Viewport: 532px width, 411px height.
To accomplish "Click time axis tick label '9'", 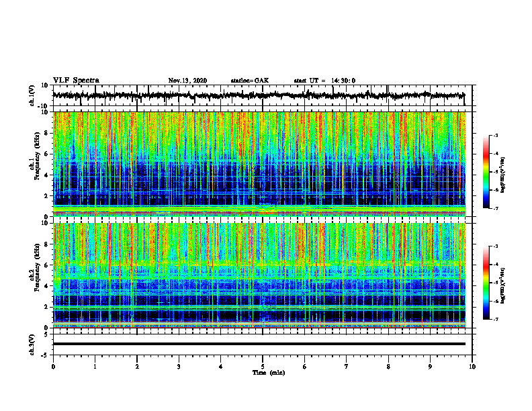I will click(x=430, y=367).
